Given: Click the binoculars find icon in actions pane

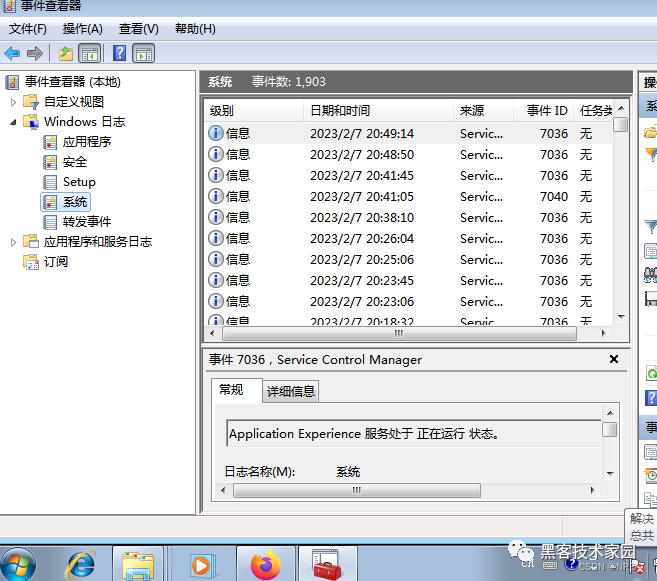Looking at the screenshot, I should click(x=650, y=275).
